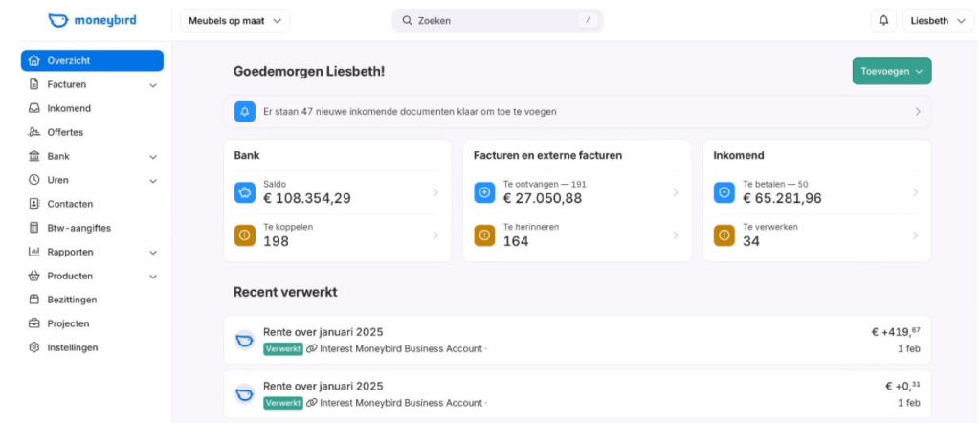Open Te ontvangen € 27.050,88 row

coord(577,192)
